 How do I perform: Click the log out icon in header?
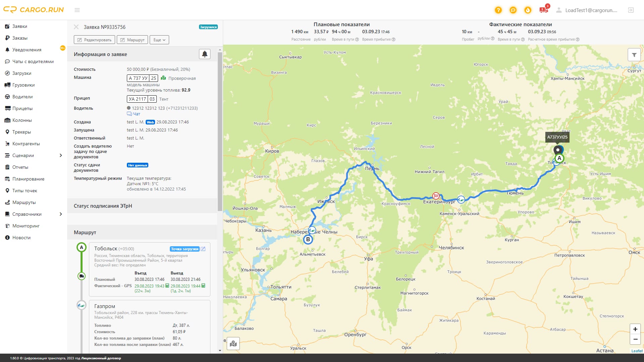[631, 10]
